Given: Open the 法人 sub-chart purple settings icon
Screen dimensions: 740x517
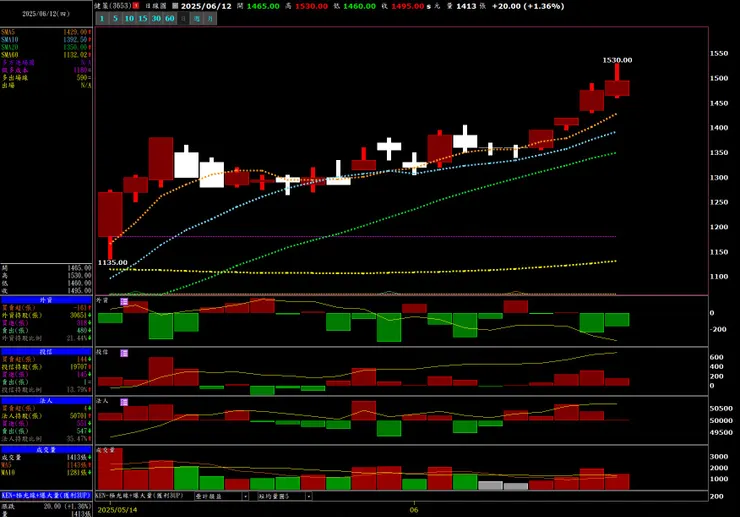Looking at the screenshot, I should (x=124, y=402).
